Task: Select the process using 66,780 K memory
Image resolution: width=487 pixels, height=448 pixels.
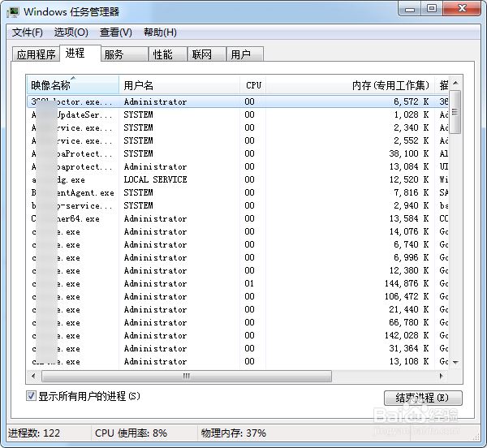Action: tap(238, 322)
